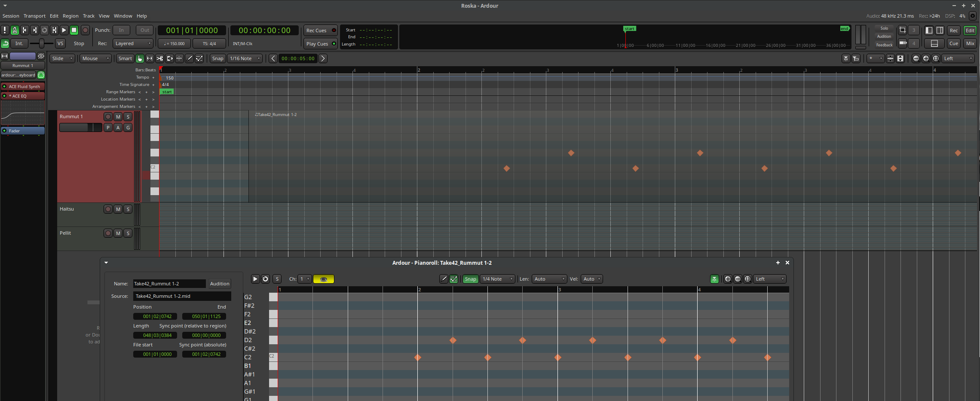The height and width of the screenshot is (401, 980).
Task: Select the Stretch tool icon
Action: (170, 58)
